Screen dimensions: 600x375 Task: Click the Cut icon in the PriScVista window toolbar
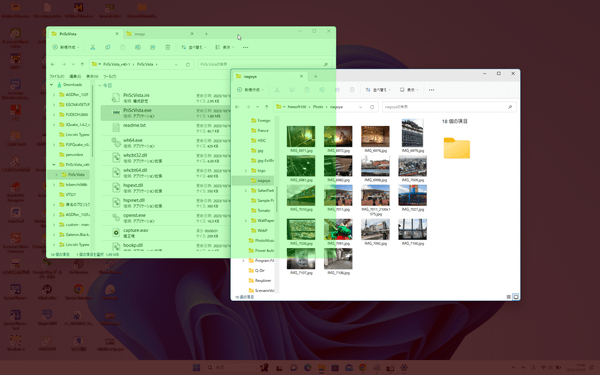93,47
